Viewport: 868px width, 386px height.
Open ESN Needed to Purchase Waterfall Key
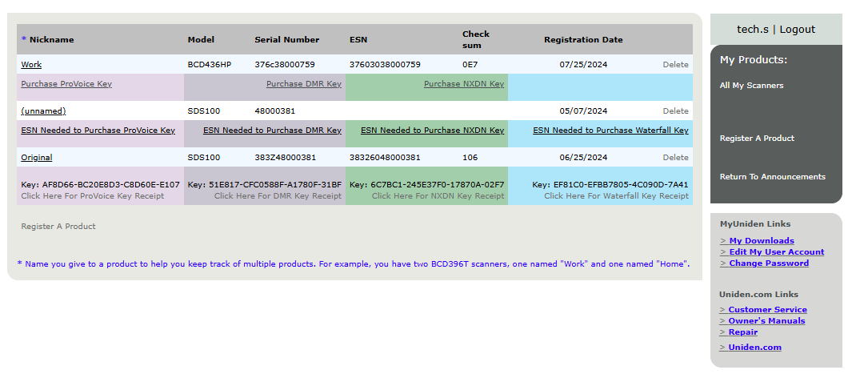[x=610, y=131]
